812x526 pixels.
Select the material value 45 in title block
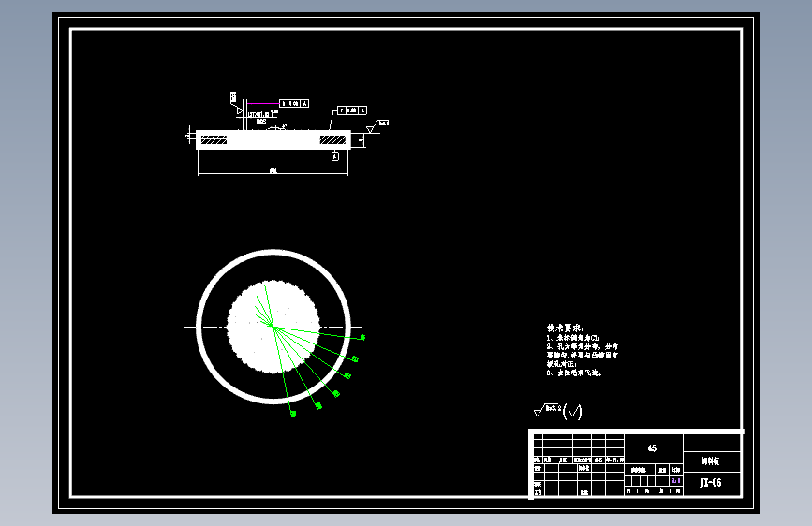tap(652, 448)
